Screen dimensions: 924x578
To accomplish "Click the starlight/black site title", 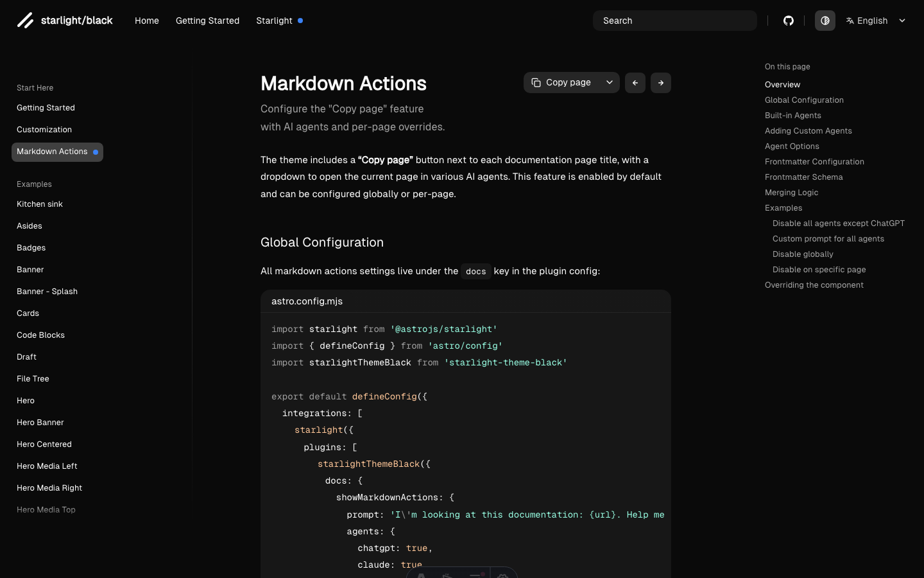I will point(76,21).
